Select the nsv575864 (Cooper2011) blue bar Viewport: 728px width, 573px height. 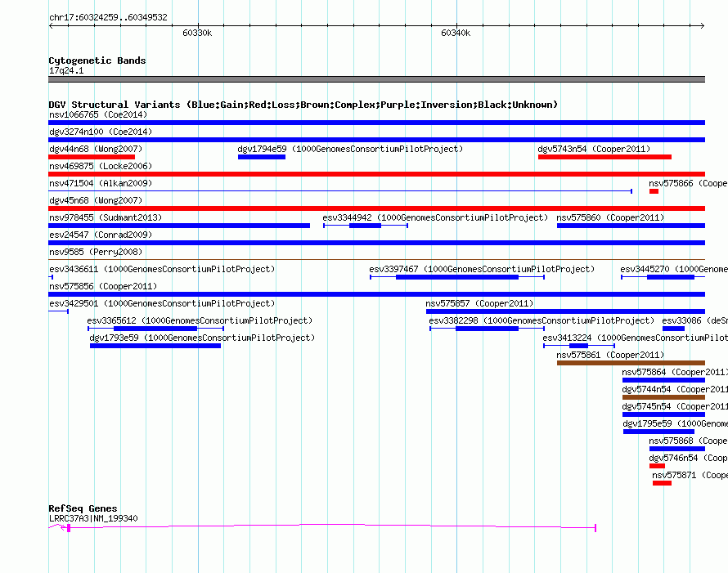pos(663,380)
